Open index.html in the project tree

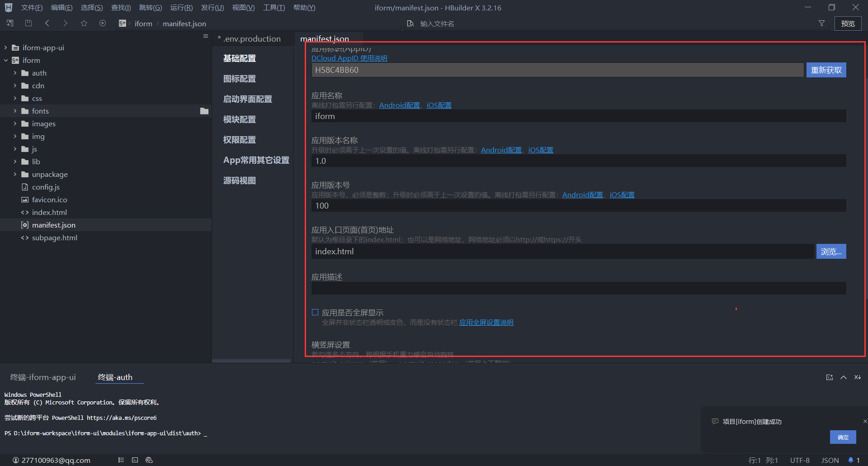[49, 212]
